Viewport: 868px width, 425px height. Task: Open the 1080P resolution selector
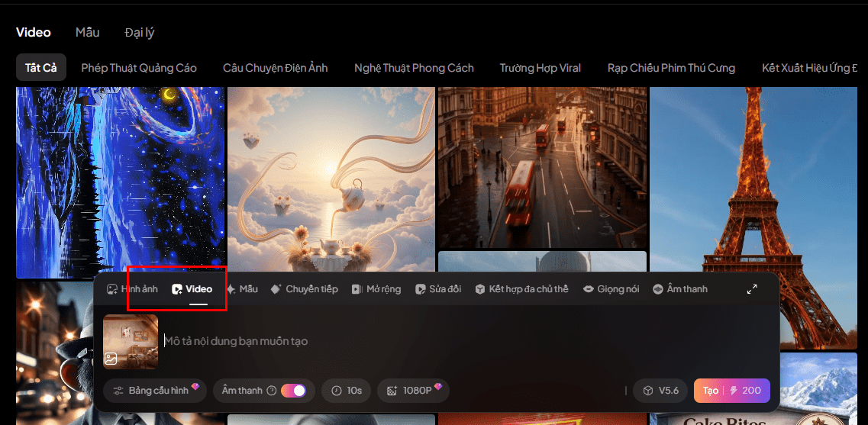click(413, 390)
